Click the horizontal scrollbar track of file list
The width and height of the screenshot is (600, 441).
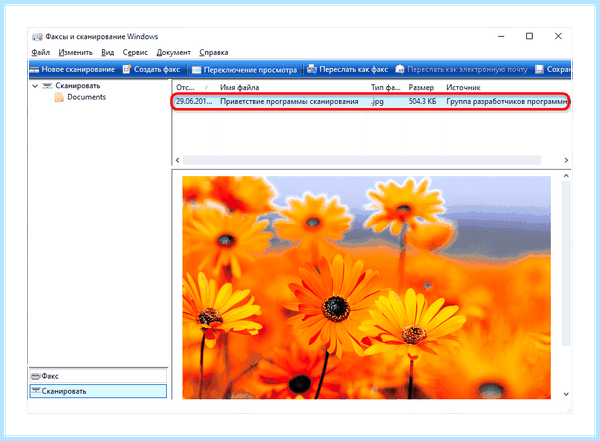pos(362,160)
